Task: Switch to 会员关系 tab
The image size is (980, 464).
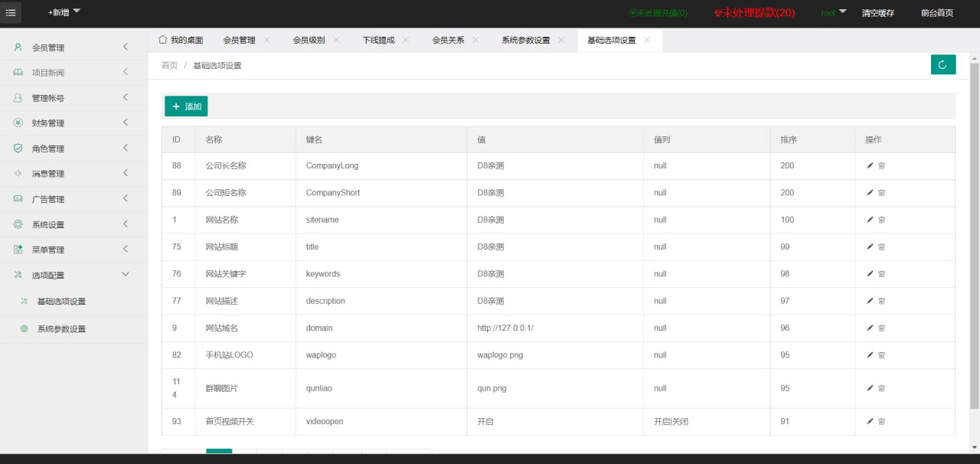Action: coord(448,40)
